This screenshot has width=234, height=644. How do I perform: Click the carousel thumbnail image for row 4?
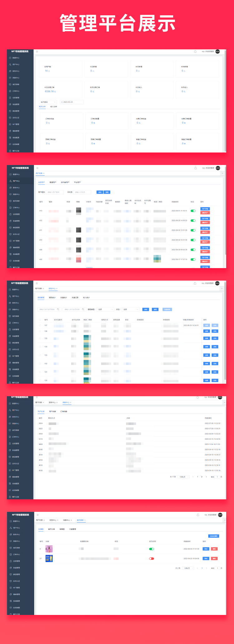click(49, 549)
